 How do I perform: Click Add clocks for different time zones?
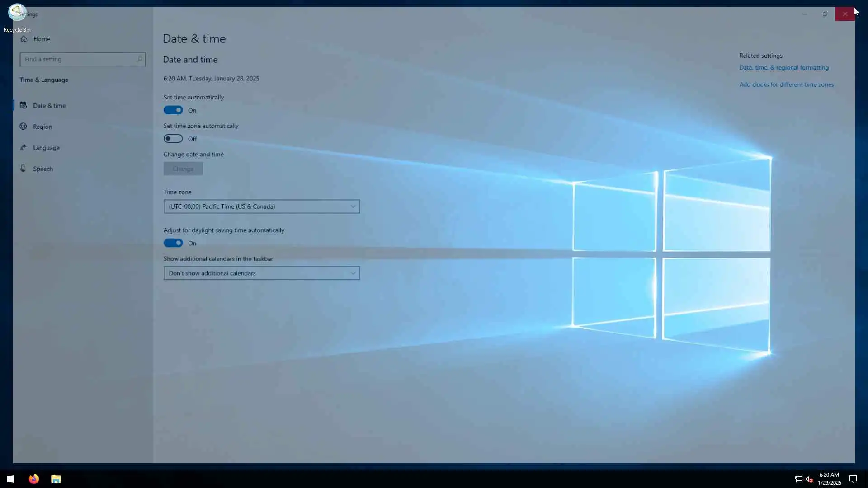click(786, 85)
